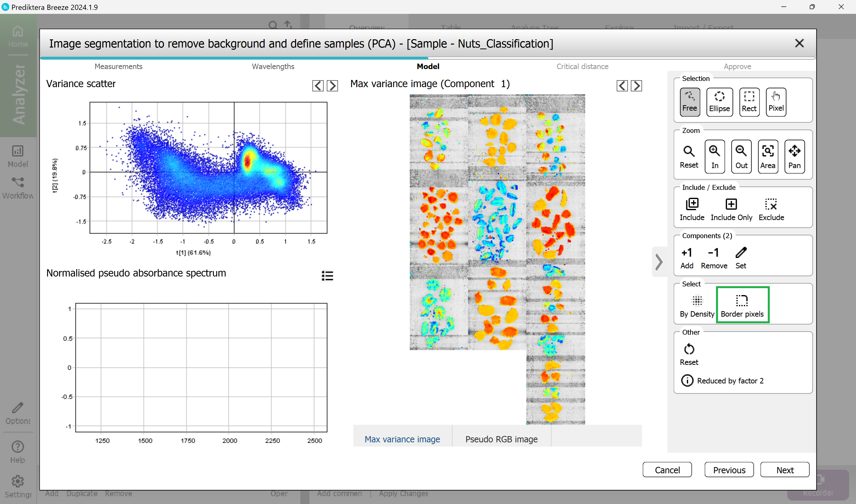Open the Critical distance step
The image size is (856, 504).
(x=582, y=67)
